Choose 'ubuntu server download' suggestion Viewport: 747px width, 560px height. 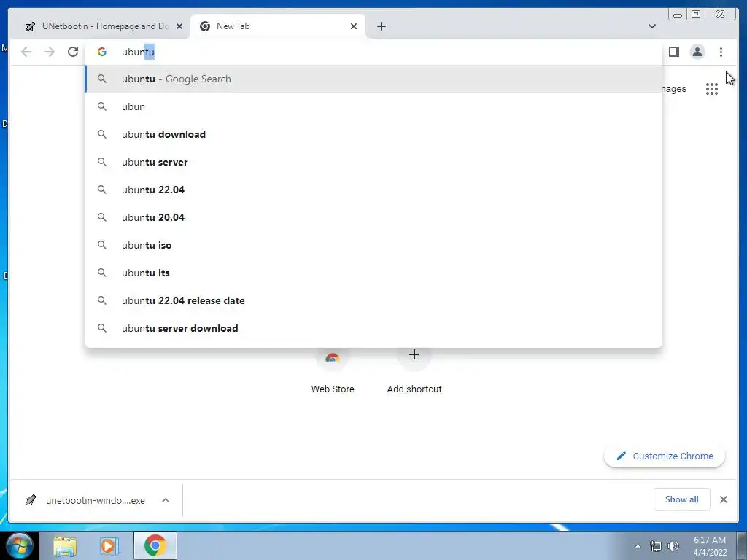pyautogui.click(x=373, y=328)
